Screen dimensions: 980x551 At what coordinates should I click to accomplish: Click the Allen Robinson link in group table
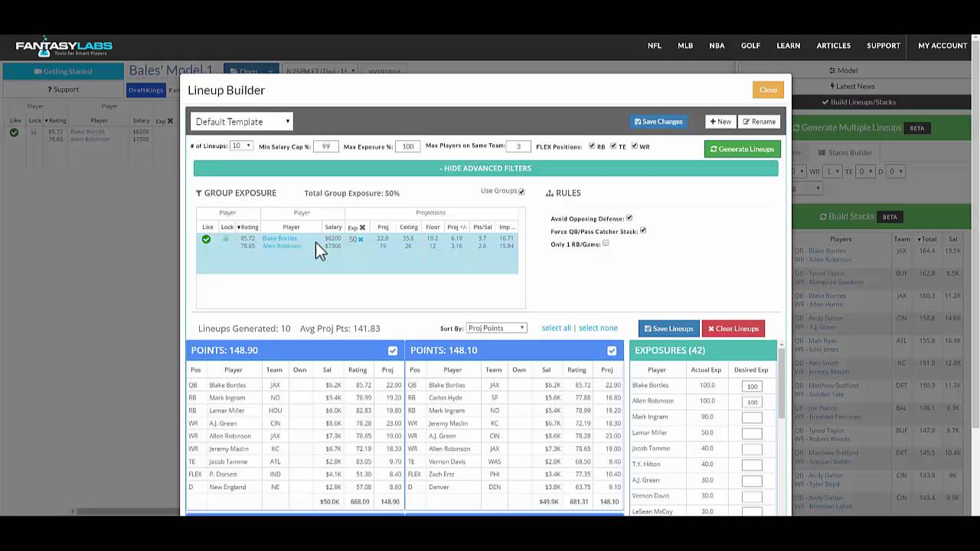tap(282, 246)
